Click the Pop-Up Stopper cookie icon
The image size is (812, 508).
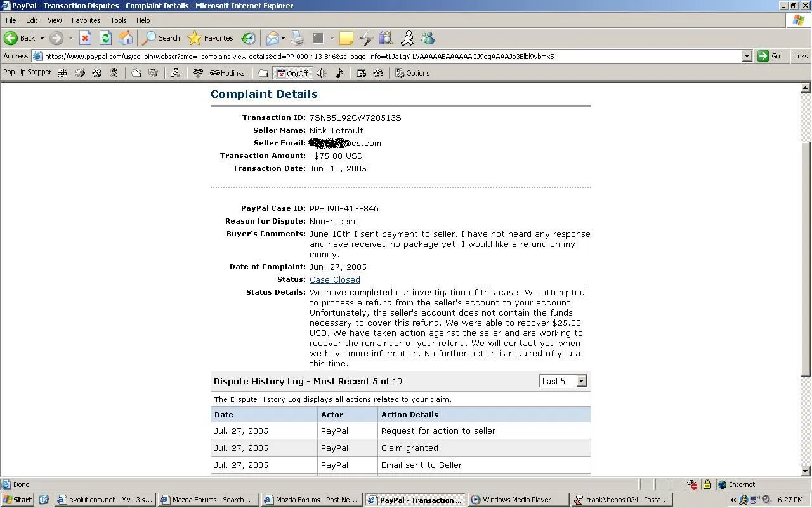tap(97, 73)
